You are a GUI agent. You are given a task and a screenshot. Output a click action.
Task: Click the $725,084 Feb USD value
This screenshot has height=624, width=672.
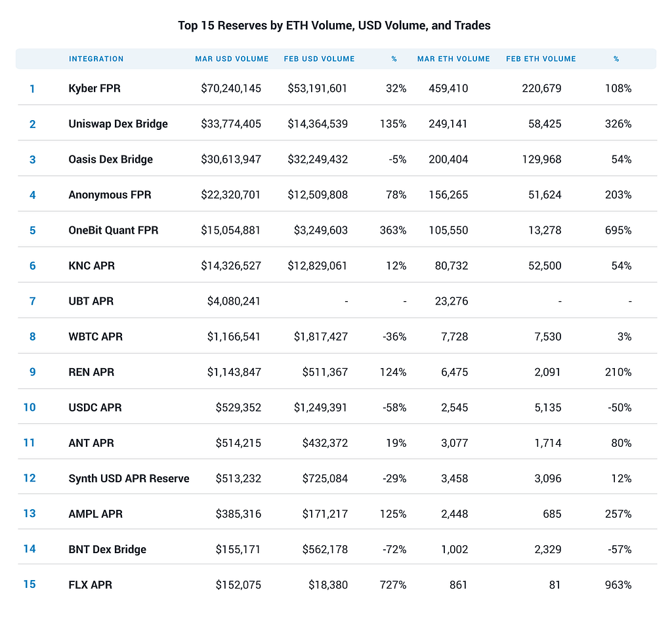coord(325,478)
